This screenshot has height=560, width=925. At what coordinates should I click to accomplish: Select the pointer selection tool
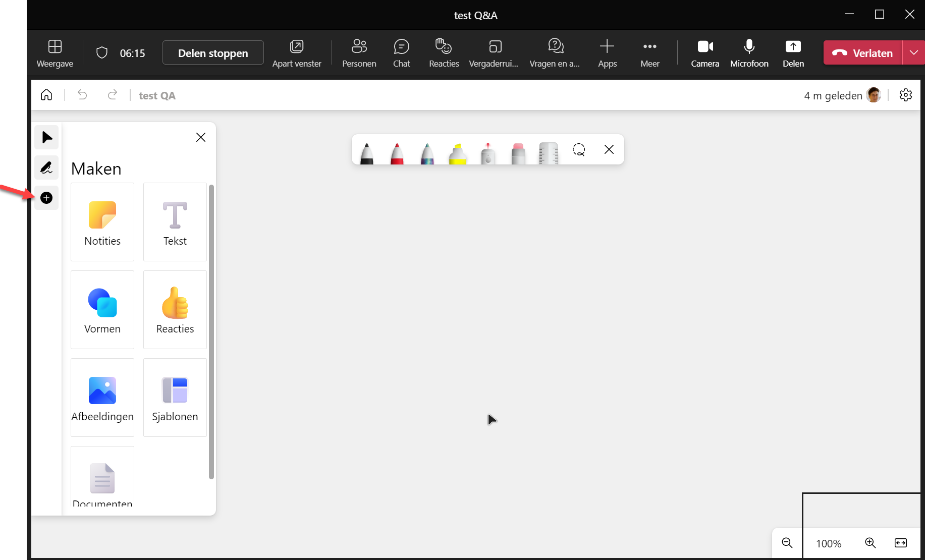[46, 137]
